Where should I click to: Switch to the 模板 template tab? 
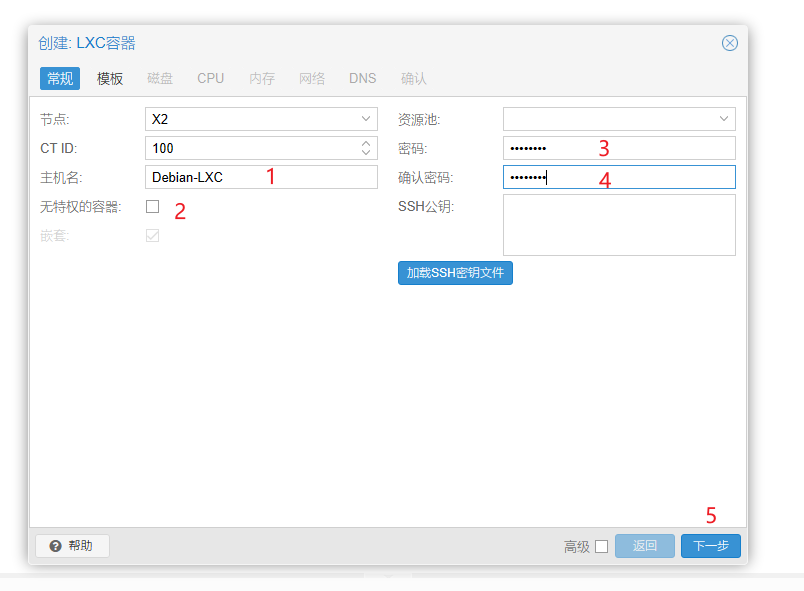coord(110,78)
